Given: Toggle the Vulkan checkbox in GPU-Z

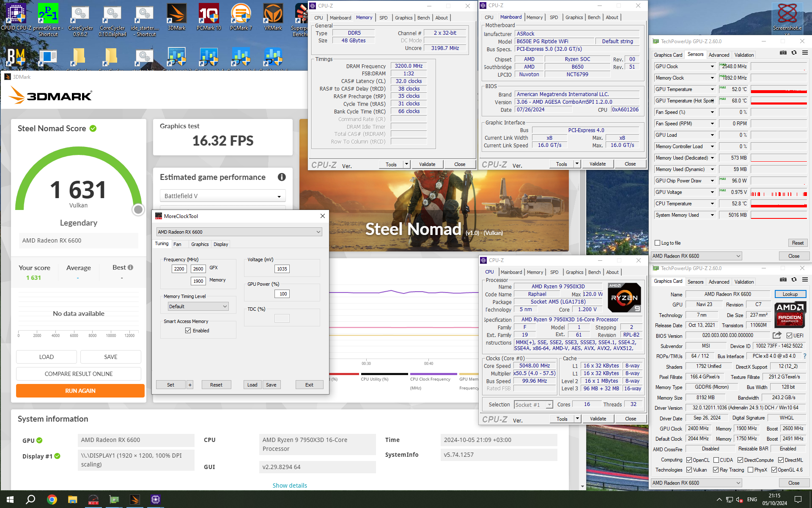Looking at the screenshot, I should 689,470.
